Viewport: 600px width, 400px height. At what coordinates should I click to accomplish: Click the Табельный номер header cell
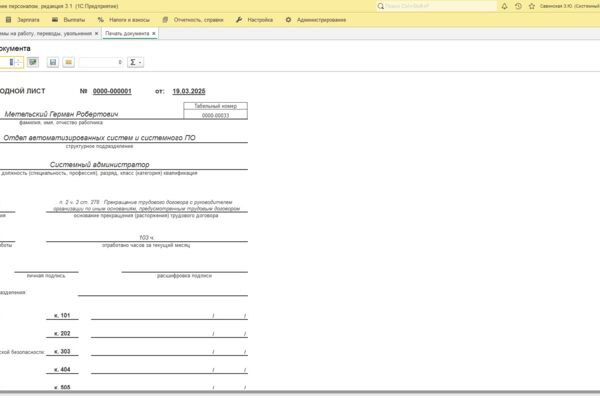[215, 106]
